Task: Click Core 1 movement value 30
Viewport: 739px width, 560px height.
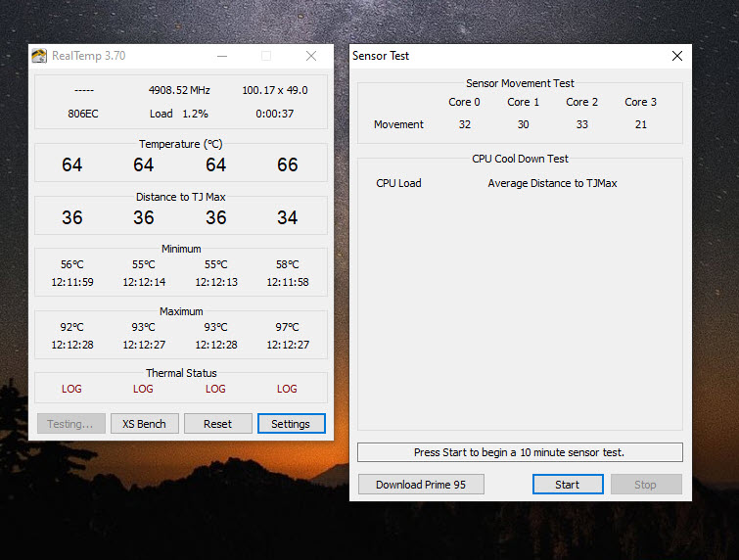Action: 523,124
